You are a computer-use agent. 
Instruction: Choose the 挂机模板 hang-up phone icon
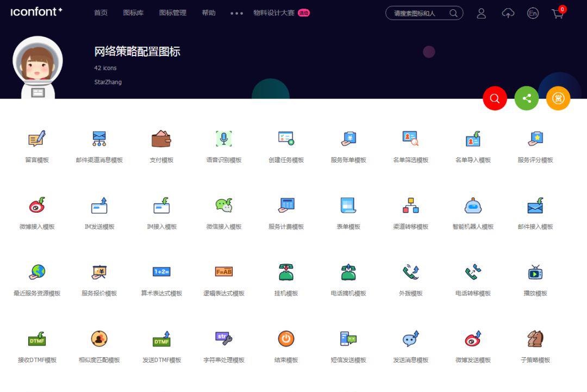click(286, 272)
